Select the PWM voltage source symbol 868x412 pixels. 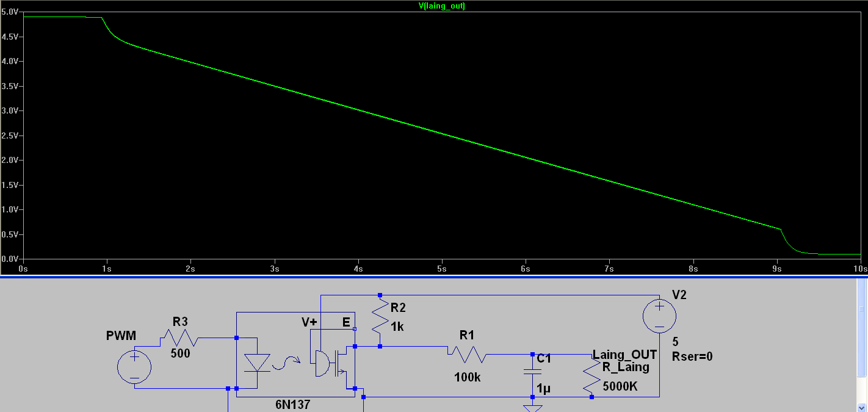(134, 368)
